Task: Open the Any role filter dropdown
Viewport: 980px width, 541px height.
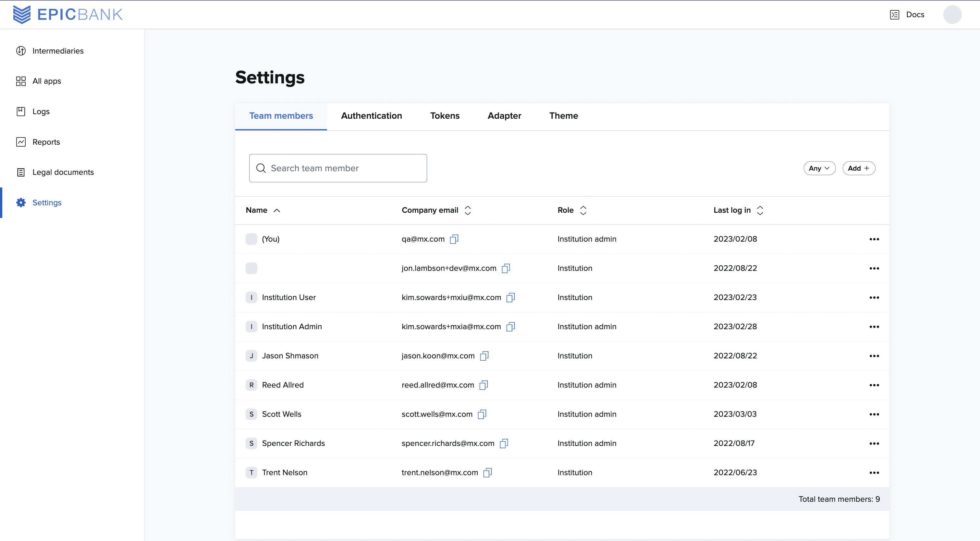Action: point(819,168)
